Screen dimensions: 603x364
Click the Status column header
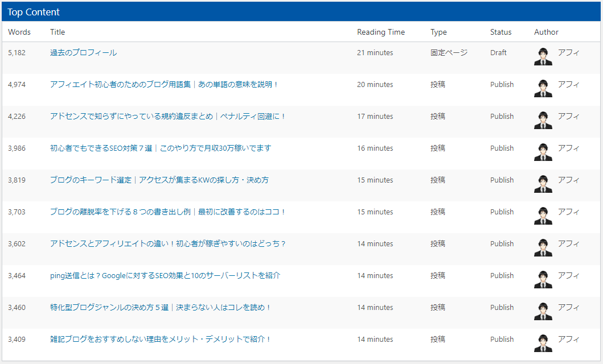501,32
